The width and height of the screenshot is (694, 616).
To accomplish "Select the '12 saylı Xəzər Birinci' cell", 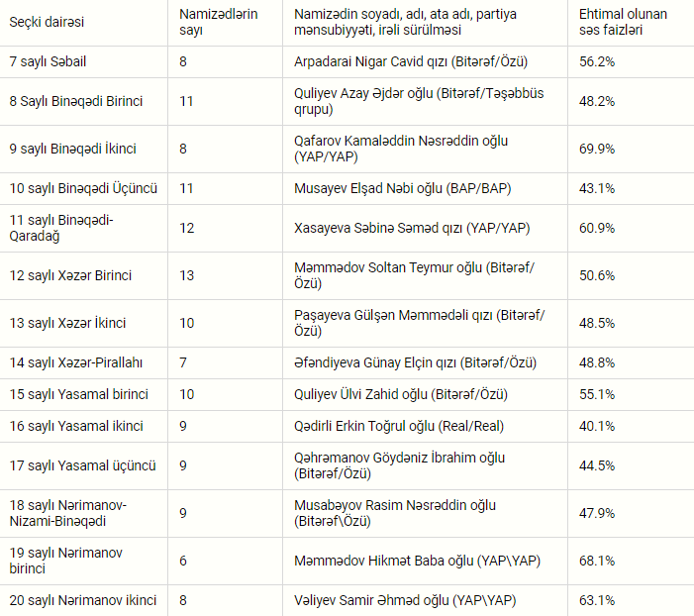I will pos(71,275).
